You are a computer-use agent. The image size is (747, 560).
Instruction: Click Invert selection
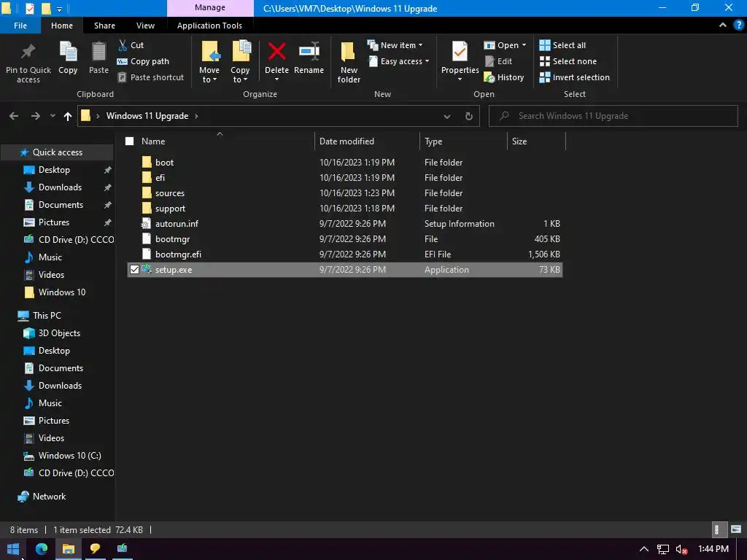pyautogui.click(x=574, y=77)
